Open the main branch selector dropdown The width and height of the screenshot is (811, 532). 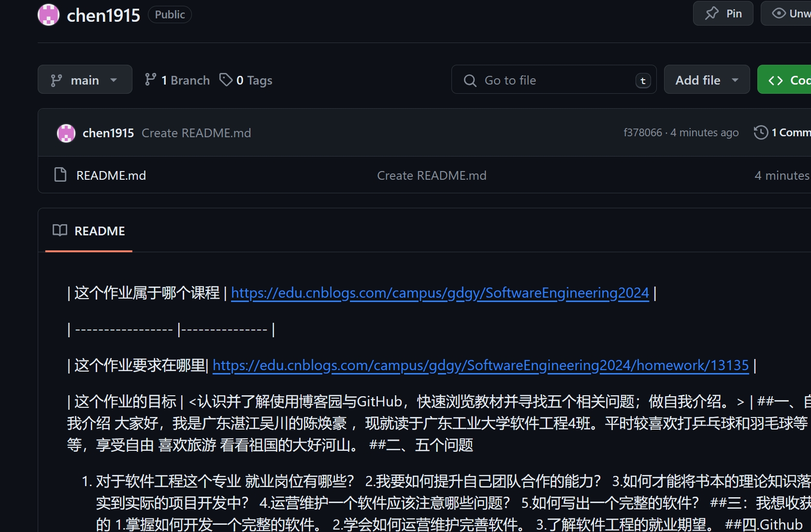point(85,80)
